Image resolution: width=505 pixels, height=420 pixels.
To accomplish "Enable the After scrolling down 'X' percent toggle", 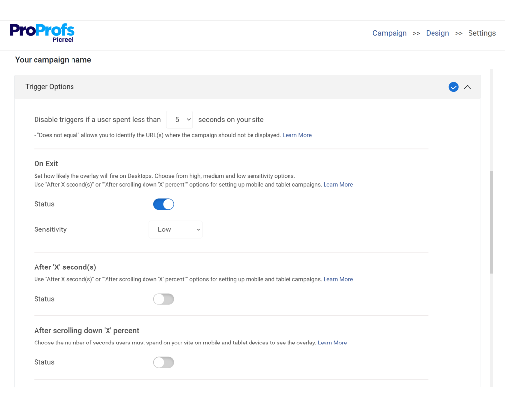I will point(163,362).
